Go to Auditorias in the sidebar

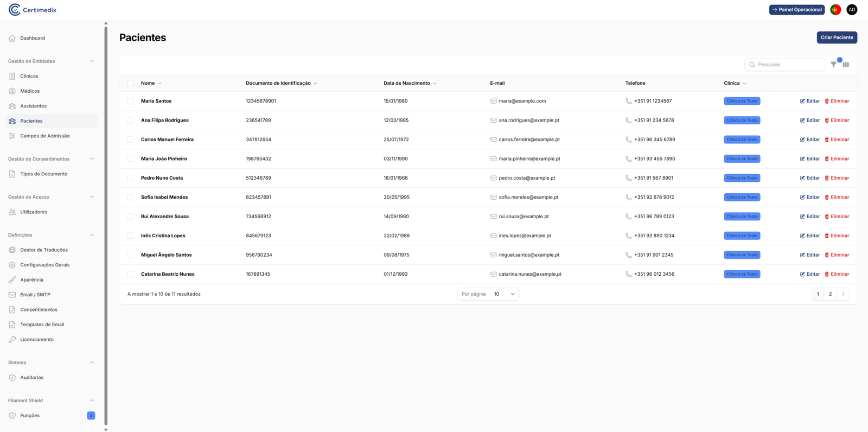[31, 378]
